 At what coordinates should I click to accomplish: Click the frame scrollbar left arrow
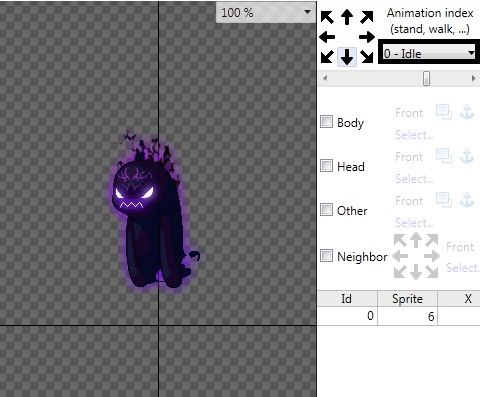[x=325, y=79]
